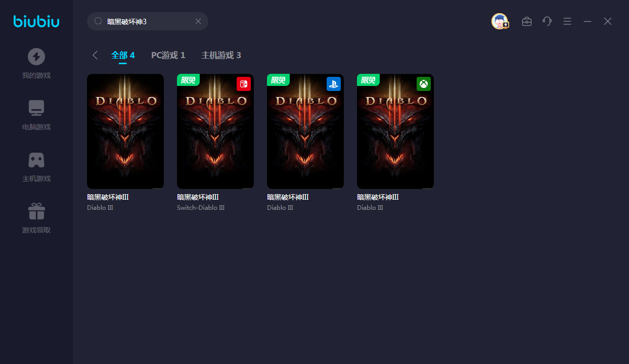Screen dimensions: 629x364
Task: Click the Xbox platform icon
Action: pyautogui.click(x=424, y=84)
